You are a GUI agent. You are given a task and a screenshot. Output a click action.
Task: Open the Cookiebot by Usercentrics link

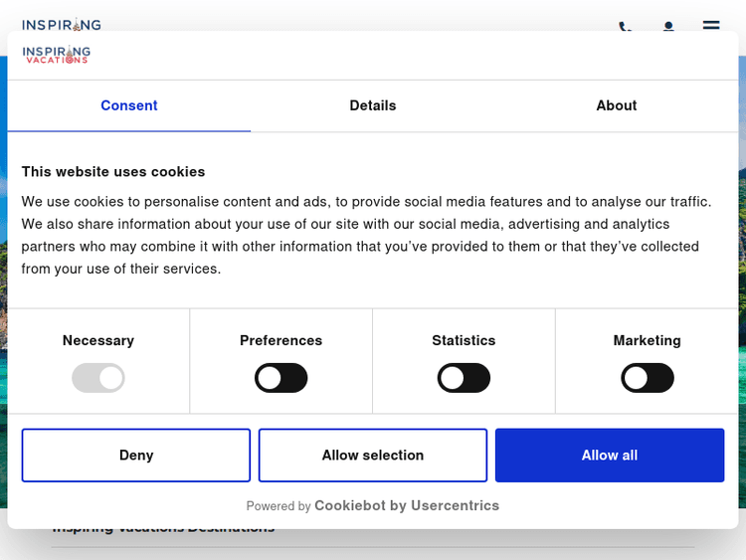pos(407,505)
